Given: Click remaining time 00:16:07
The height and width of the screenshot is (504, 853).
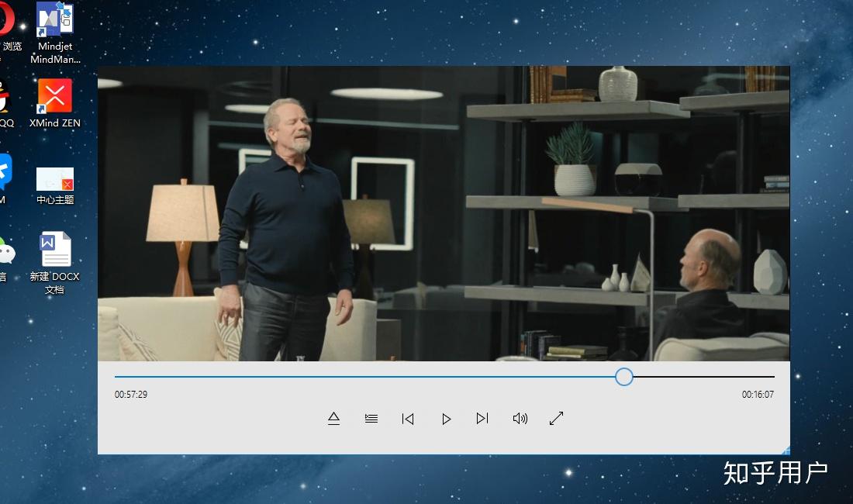Looking at the screenshot, I should [x=758, y=394].
